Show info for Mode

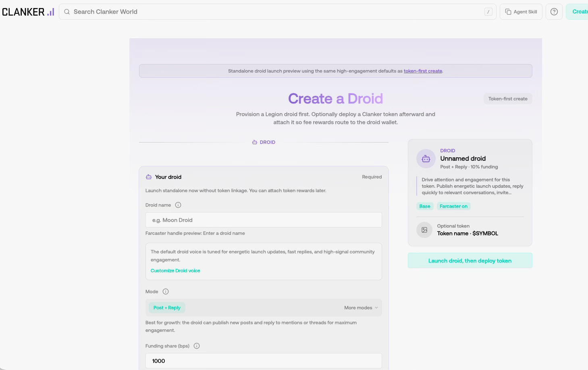[166, 291]
